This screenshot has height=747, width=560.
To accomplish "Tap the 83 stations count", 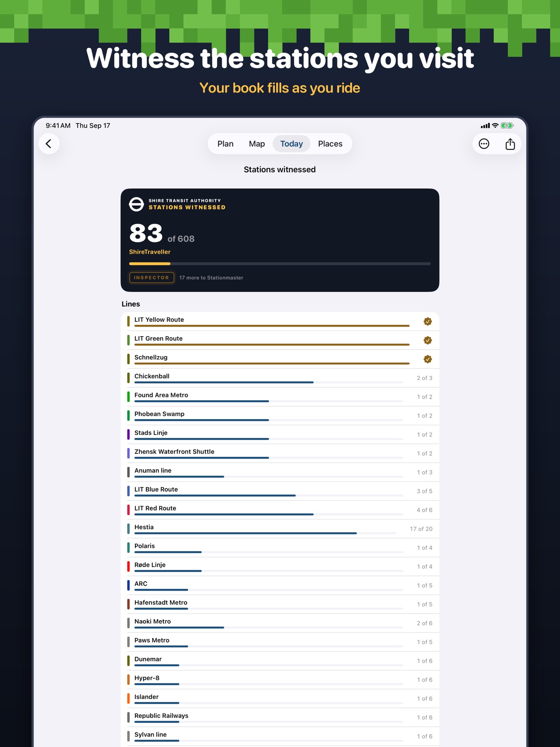I will pos(146,233).
